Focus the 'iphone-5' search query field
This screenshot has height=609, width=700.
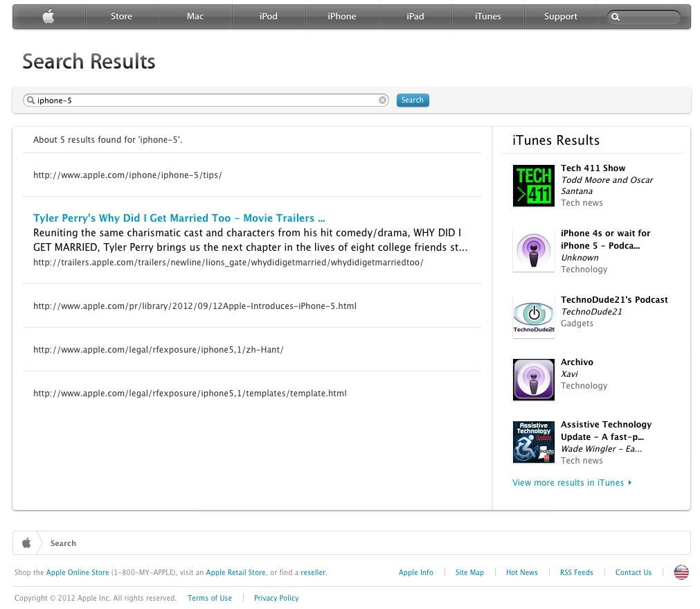[x=206, y=100]
